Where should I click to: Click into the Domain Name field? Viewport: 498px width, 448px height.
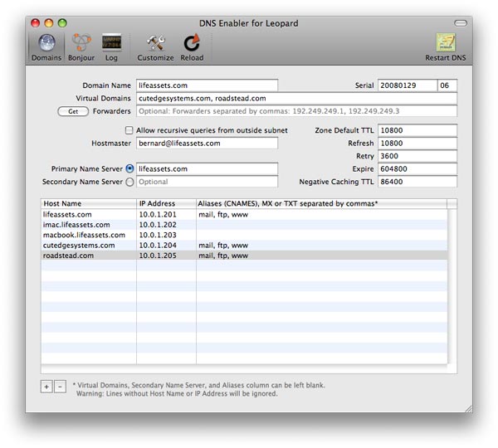[x=206, y=85]
